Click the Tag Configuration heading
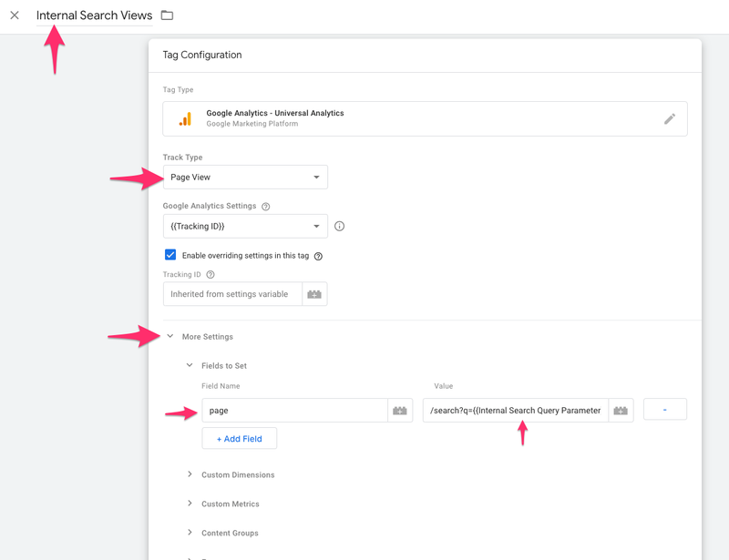 point(202,55)
